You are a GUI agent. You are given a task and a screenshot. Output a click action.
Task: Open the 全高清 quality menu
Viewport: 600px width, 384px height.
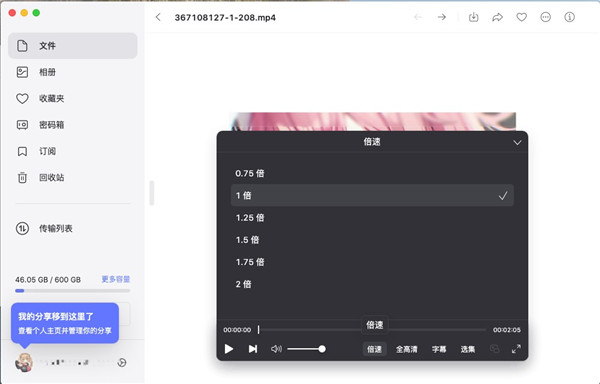click(406, 349)
